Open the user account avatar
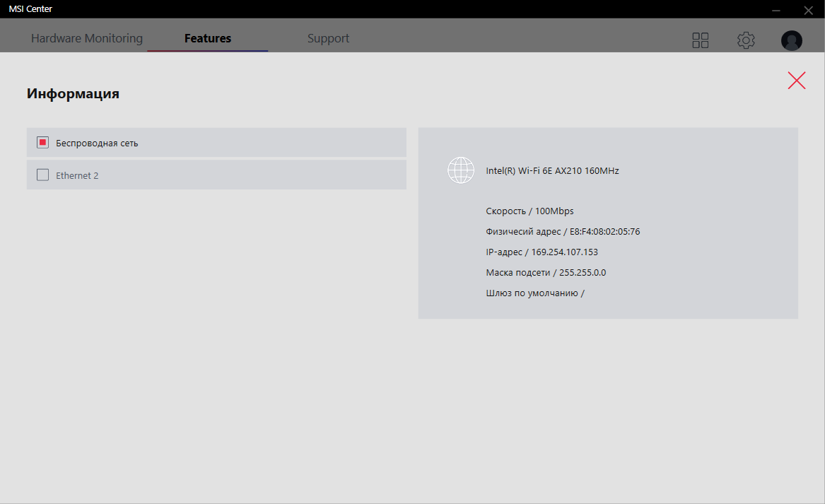This screenshot has width=825, height=504. coord(791,40)
